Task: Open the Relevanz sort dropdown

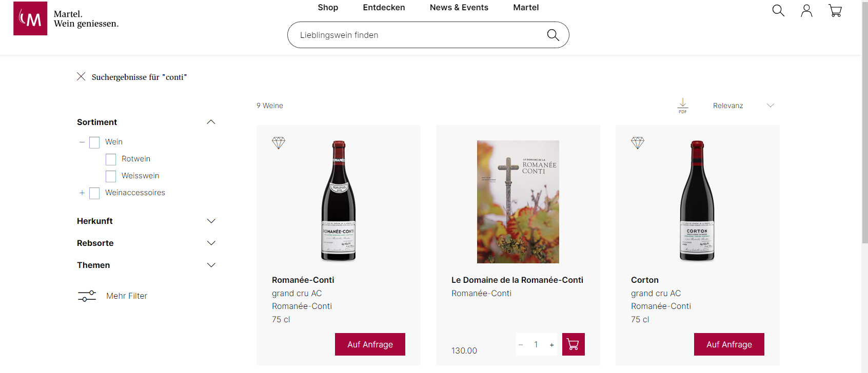Action: point(743,106)
